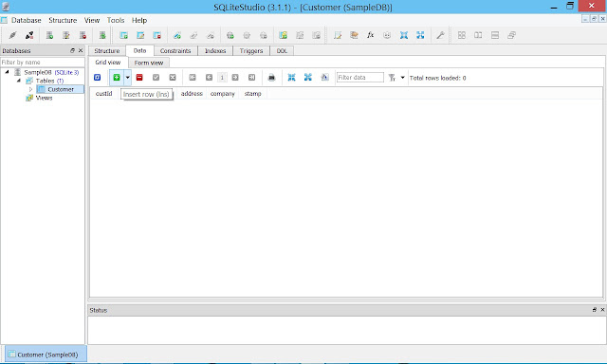Viewport: 607px width, 364px height.
Task: Collapse the Tables node in the tree
Action: pyautogui.click(x=19, y=81)
